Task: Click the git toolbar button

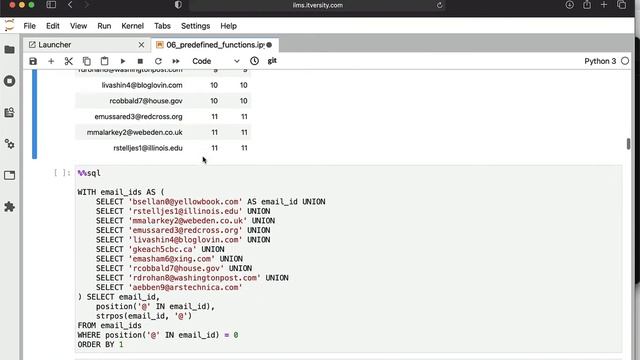Action: (272, 61)
